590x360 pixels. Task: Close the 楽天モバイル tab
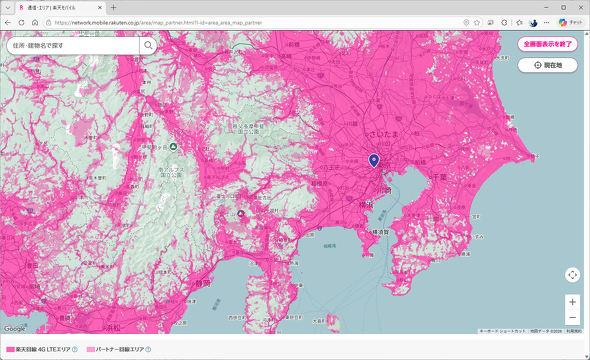click(x=100, y=8)
